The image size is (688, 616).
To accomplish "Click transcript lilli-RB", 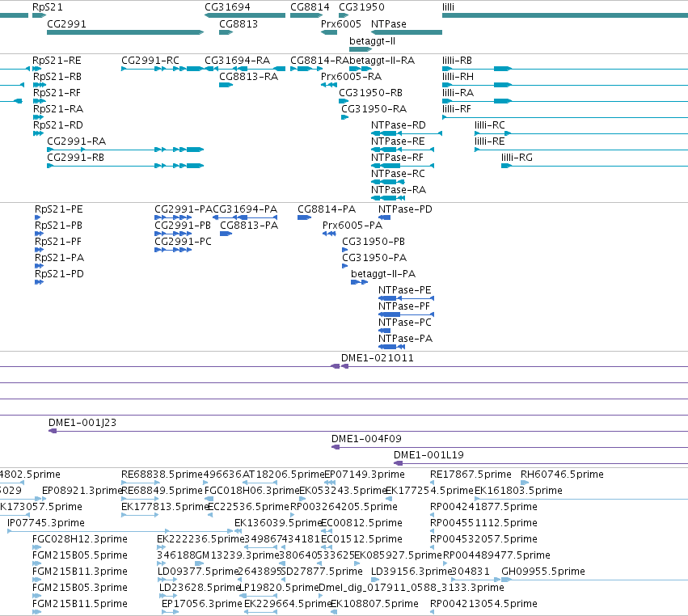I will 458,60.
